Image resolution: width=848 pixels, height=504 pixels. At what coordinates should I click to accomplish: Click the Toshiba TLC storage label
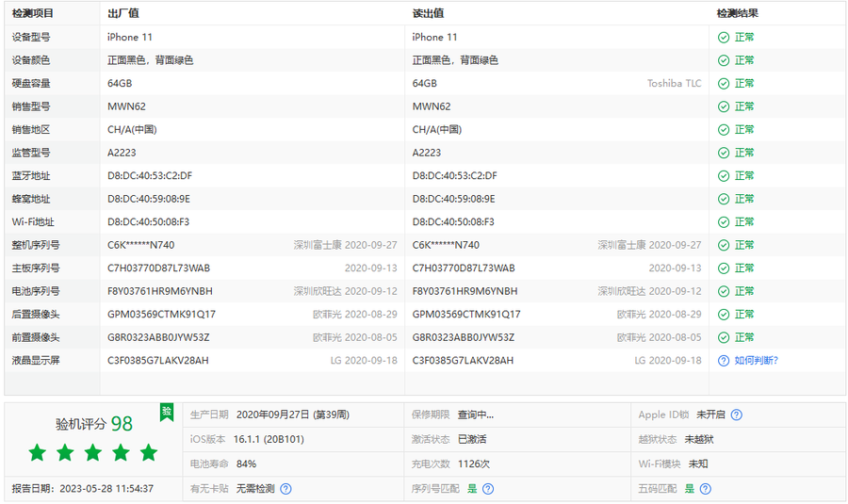[x=674, y=84]
